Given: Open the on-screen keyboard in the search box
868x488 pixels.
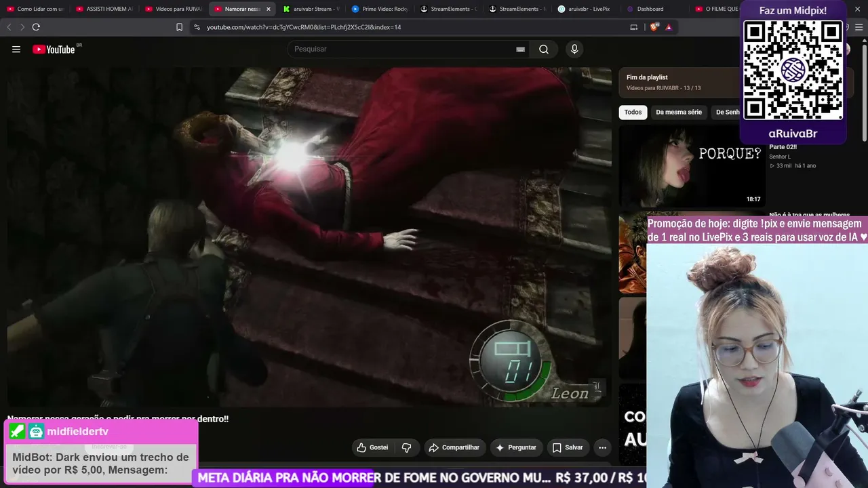Looking at the screenshot, I should [520, 49].
